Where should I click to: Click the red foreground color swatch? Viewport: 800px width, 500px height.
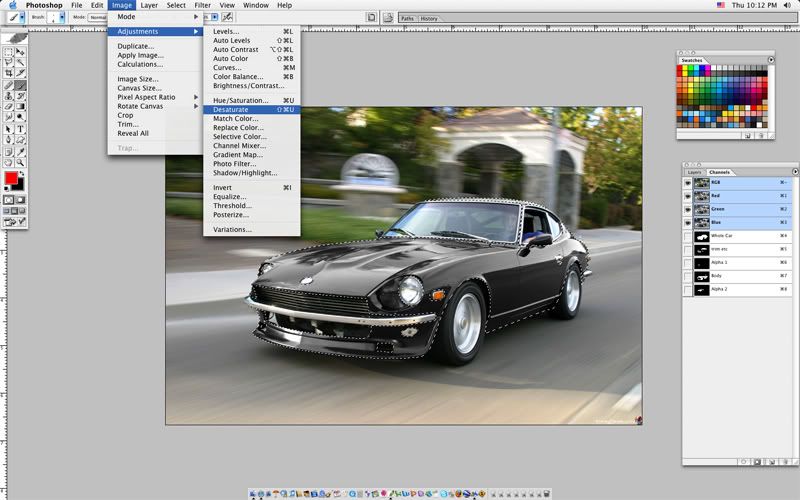point(12,180)
